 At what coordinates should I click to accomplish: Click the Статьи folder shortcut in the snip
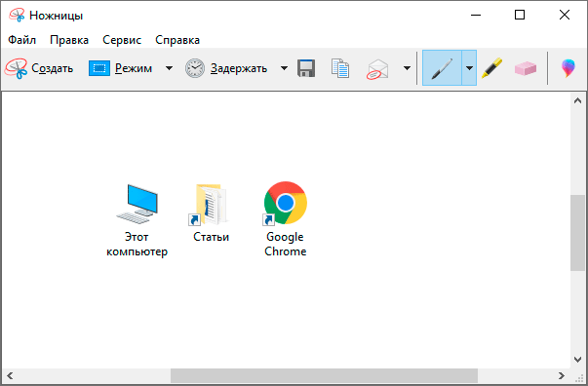(211, 212)
